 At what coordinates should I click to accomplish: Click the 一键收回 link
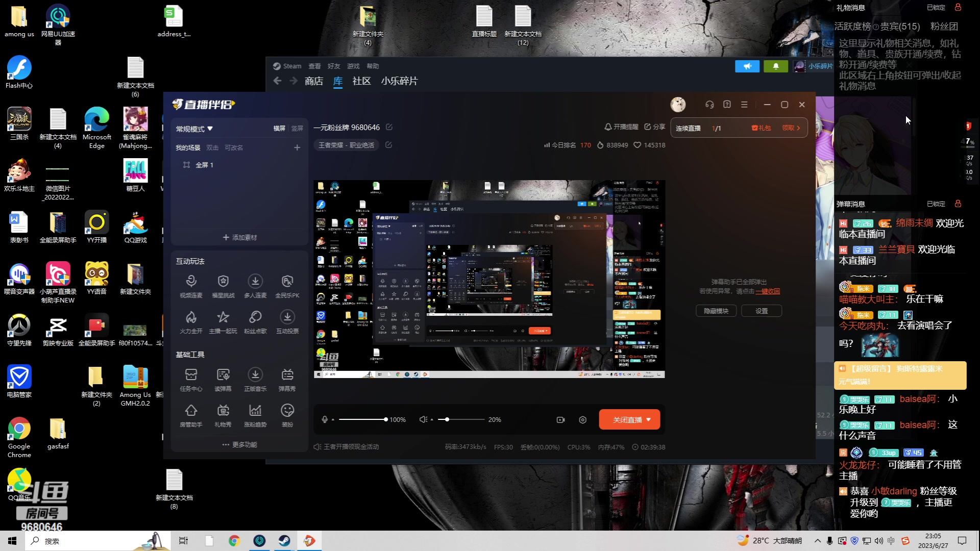click(768, 291)
